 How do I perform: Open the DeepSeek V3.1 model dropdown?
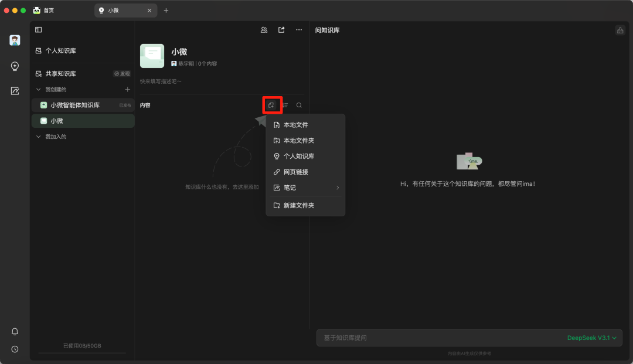point(591,338)
